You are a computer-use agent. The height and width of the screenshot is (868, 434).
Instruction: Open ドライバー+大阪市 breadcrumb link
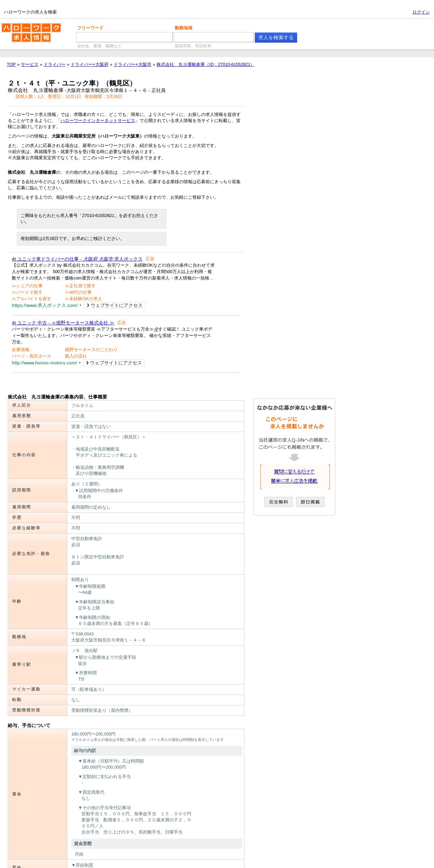[x=132, y=65]
